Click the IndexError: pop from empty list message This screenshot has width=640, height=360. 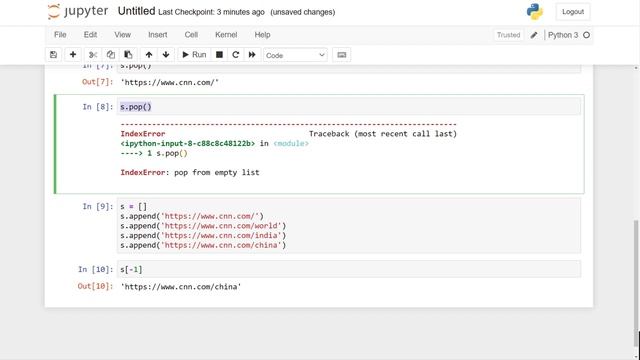(190, 173)
